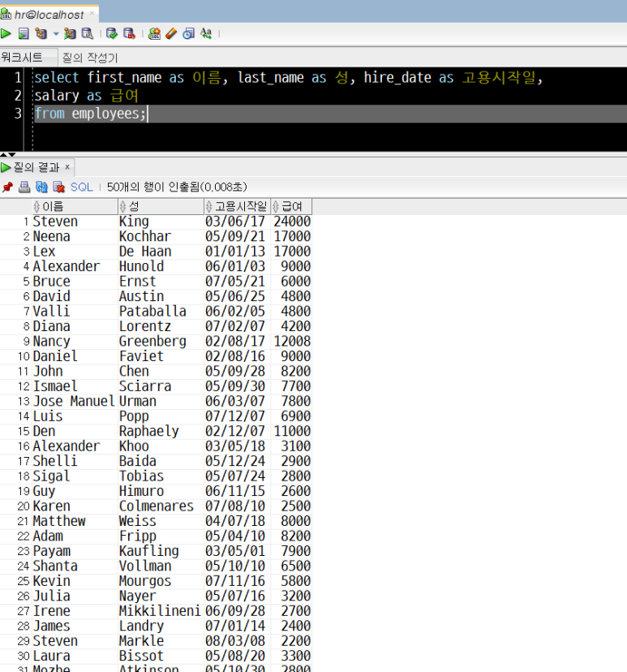Click the Rollback icon

pyautogui.click(x=129, y=33)
